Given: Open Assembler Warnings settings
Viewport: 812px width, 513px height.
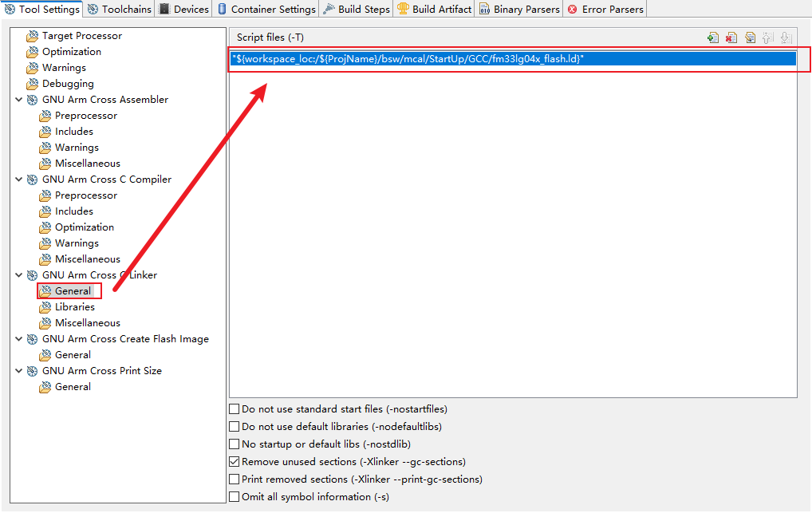Looking at the screenshot, I should click(x=77, y=148).
